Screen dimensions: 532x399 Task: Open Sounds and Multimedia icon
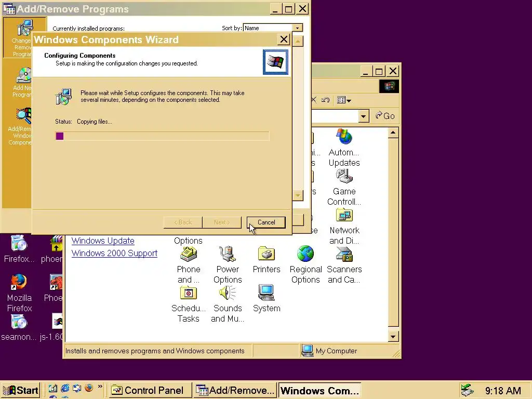(228, 293)
